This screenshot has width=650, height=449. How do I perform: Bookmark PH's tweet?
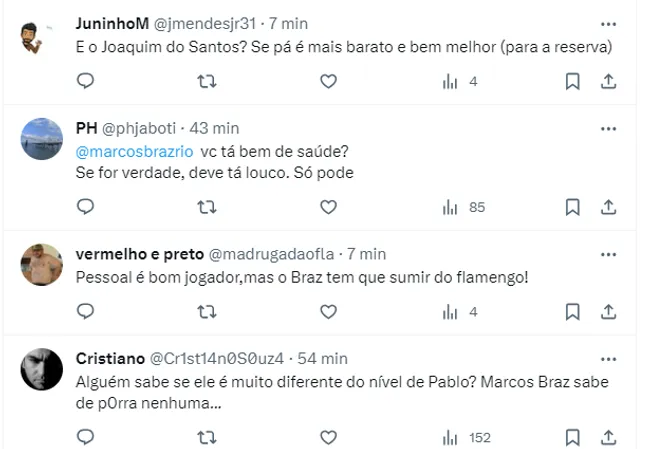pos(572,207)
